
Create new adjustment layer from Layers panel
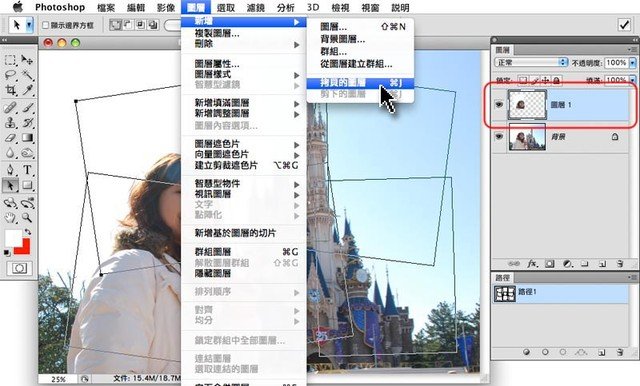pos(567,264)
